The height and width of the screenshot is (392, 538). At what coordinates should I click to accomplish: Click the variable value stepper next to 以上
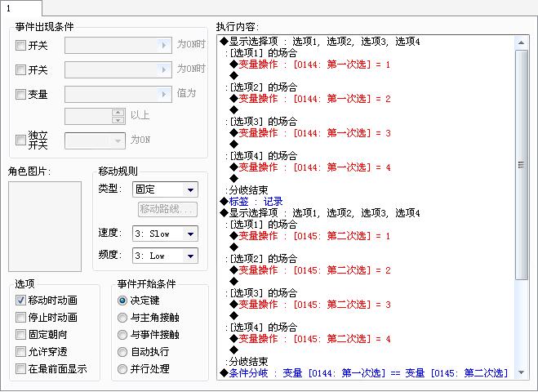coord(118,116)
